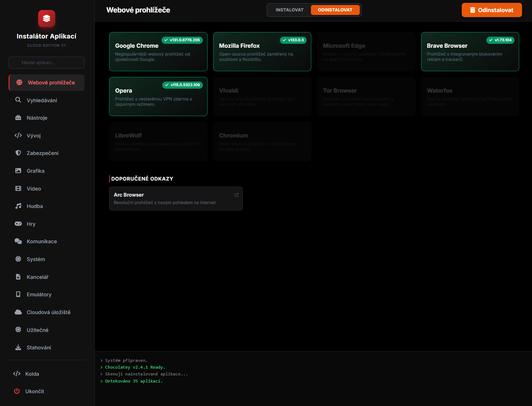Viewport: 532px width, 406px height.
Task: Click the Firefox version badge v133.0.3
Action: tap(293, 40)
